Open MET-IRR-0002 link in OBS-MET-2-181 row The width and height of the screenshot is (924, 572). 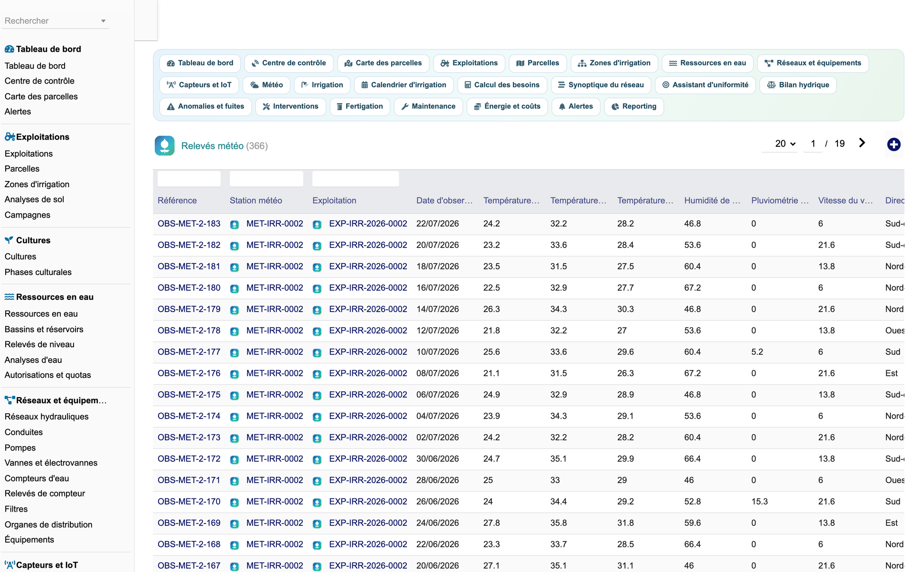pos(274,267)
